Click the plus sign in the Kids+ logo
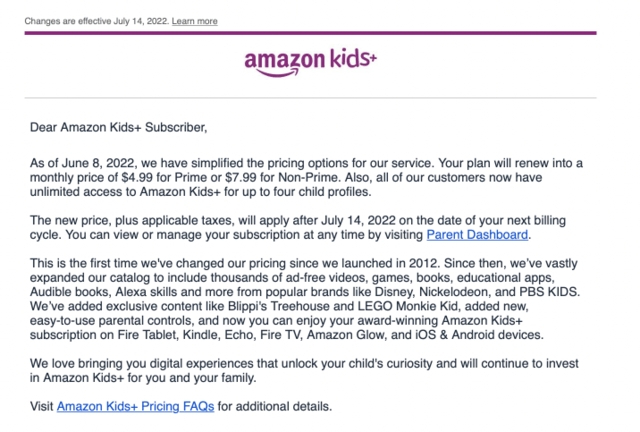Viewport: 640px width, 432px height. tap(372, 57)
